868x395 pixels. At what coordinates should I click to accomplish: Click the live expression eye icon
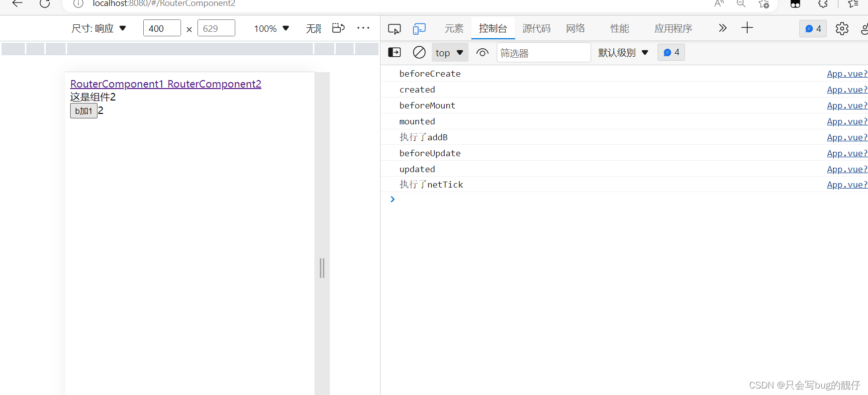(482, 52)
